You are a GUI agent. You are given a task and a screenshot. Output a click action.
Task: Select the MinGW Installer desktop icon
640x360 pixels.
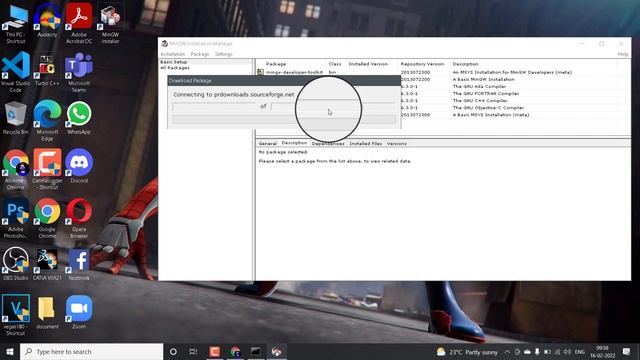tap(110, 24)
